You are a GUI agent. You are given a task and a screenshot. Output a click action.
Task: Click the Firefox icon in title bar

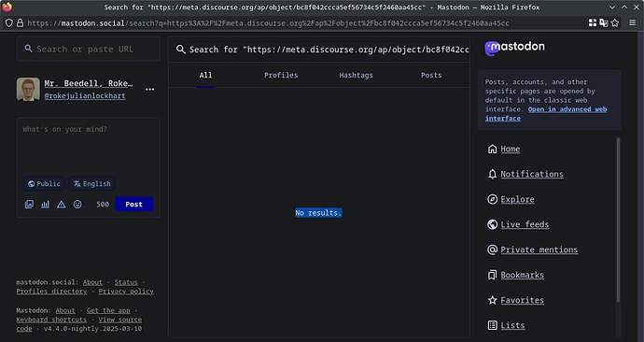click(x=7, y=7)
